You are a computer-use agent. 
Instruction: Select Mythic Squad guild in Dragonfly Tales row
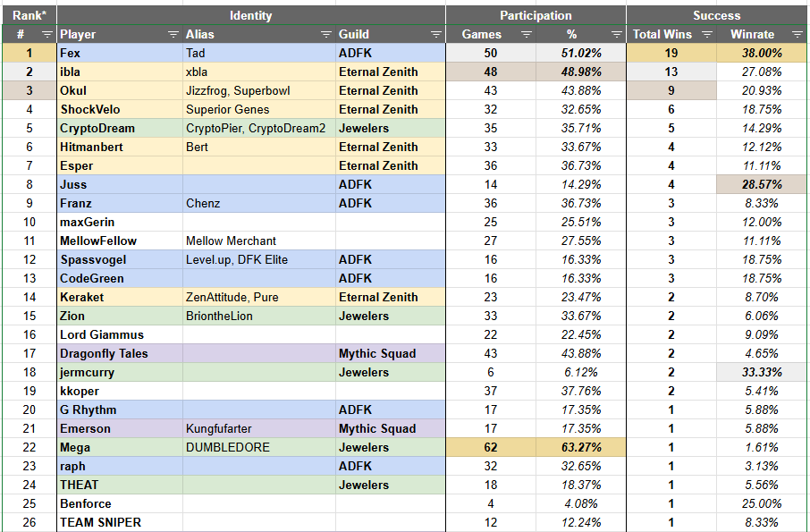point(391,354)
